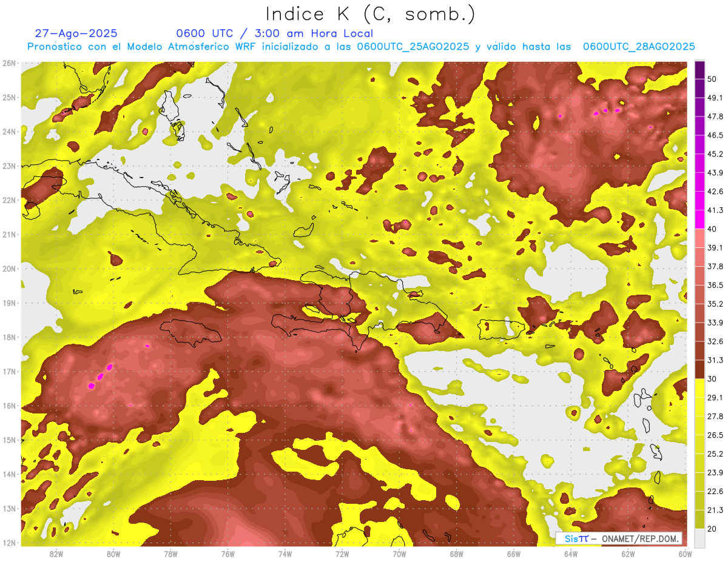The height and width of the screenshot is (562, 728).
Task: Select the 74W longitude label
Action: click(x=285, y=554)
